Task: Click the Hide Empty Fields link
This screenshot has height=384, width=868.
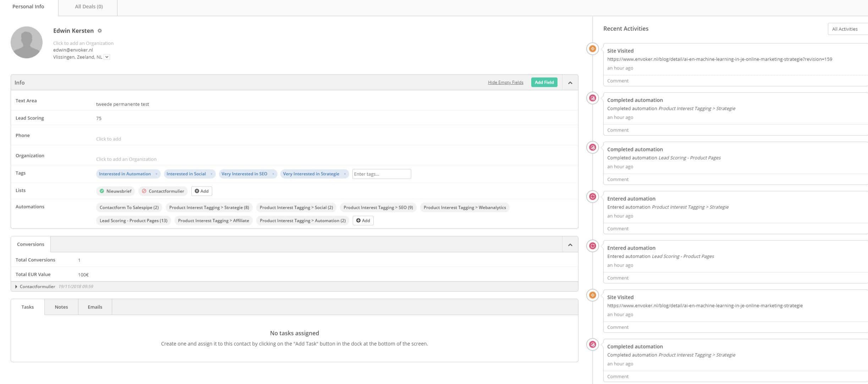Action: pos(505,82)
